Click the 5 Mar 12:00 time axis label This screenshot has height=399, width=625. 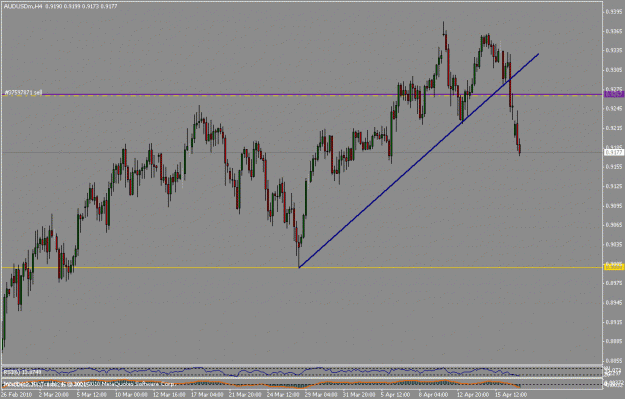point(92,395)
